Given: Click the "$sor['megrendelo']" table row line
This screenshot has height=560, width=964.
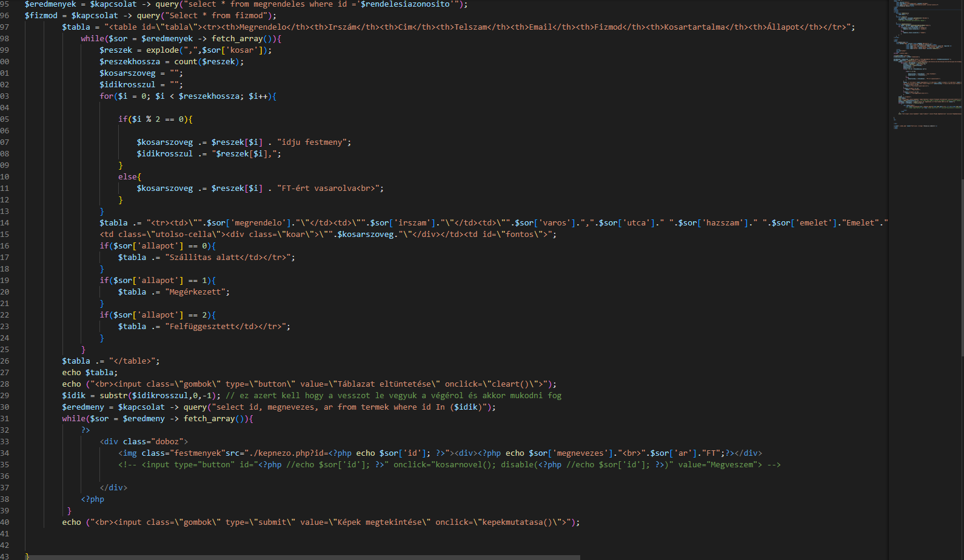Looking at the screenshot, I should click(494, 223).
